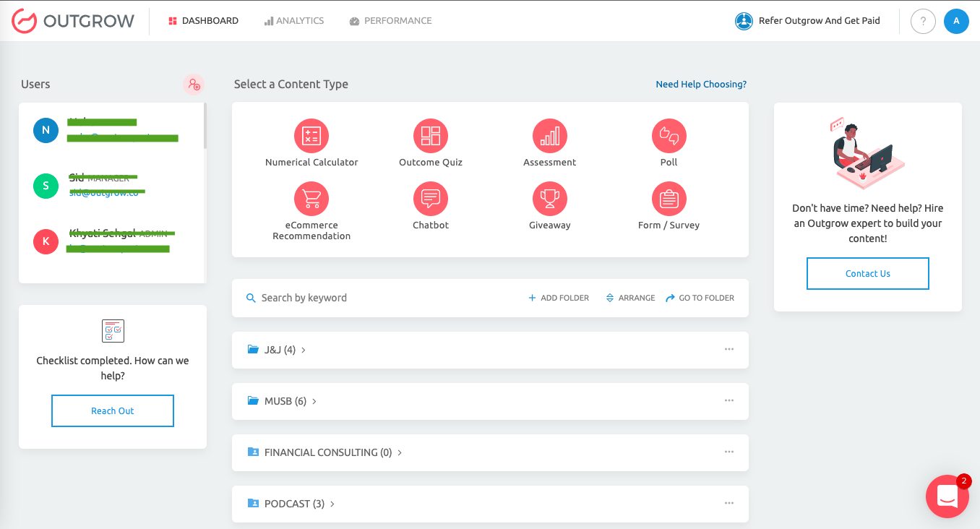This screenshot has height=529, width=980.
Task: Open more options for PODCAST folder
Action: (728, 503)
